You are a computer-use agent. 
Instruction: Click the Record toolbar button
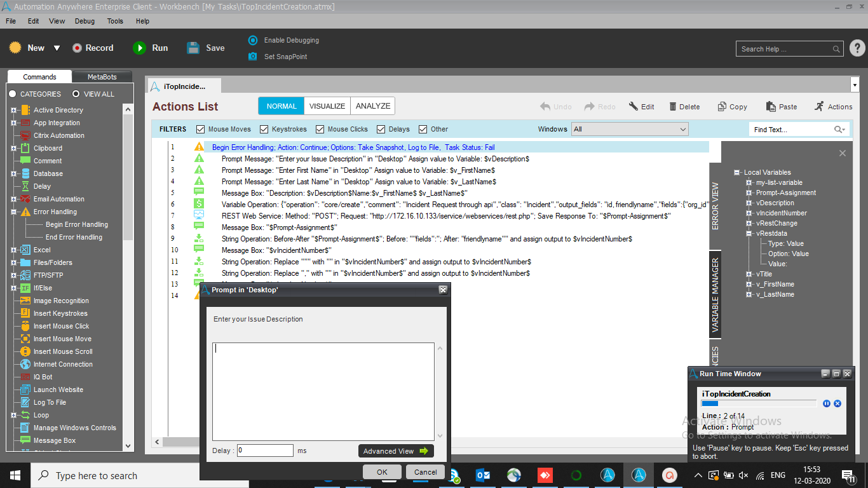[92, 48]
